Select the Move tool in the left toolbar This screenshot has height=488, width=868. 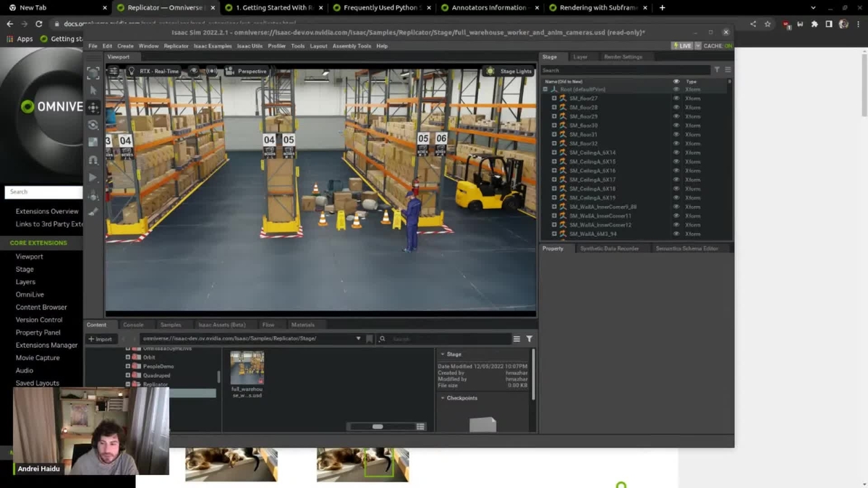(x=93, y=108)
